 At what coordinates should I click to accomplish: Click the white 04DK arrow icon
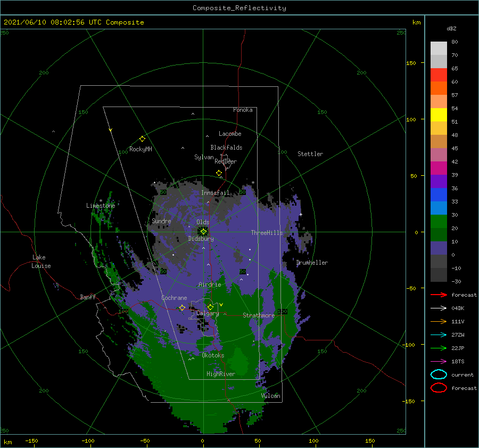pyautogui.click(x=439, y=308)
